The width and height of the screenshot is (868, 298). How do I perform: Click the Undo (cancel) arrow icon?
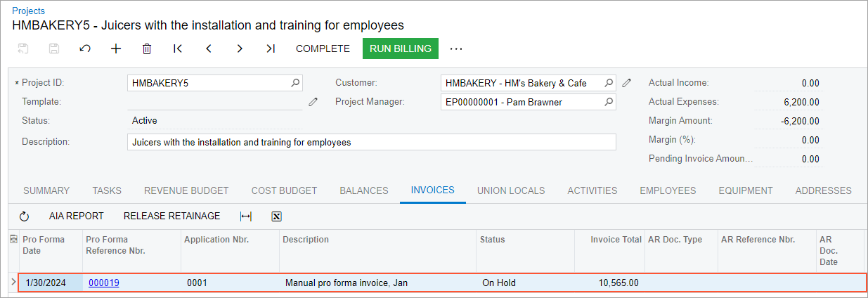pos(85,48)
